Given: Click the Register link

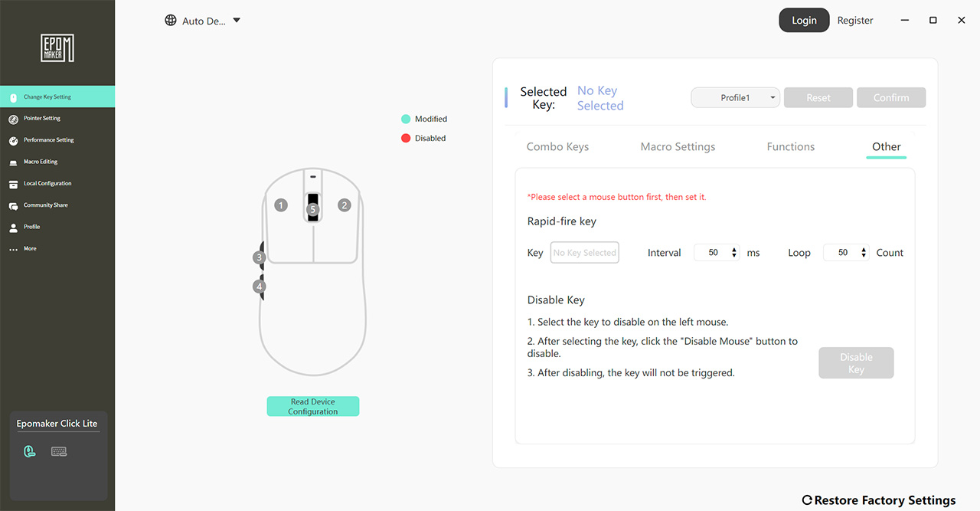Looking at the screenshot, I should [x=855, y=21].
